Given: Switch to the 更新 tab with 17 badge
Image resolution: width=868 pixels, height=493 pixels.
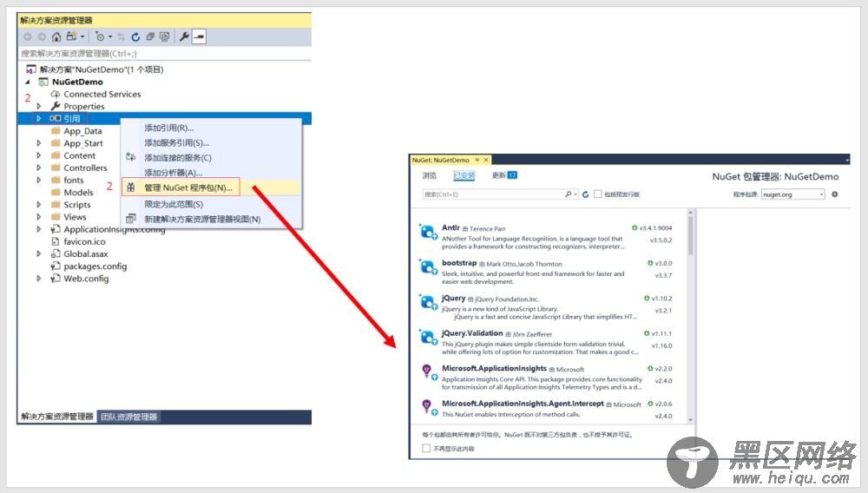Looking at the screenshot, I should coord(504,175).
